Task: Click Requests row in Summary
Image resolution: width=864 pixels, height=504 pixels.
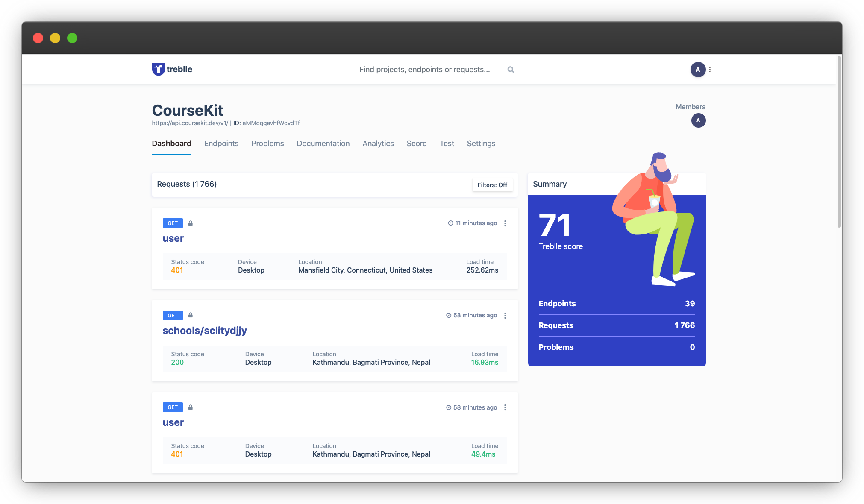Action: (617, 325)
